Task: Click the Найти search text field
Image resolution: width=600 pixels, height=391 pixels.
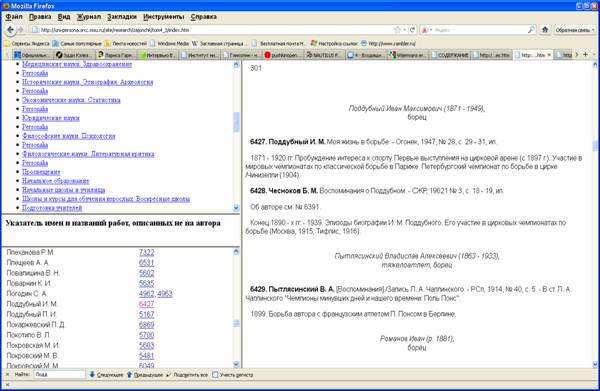Action: [59, 375]
